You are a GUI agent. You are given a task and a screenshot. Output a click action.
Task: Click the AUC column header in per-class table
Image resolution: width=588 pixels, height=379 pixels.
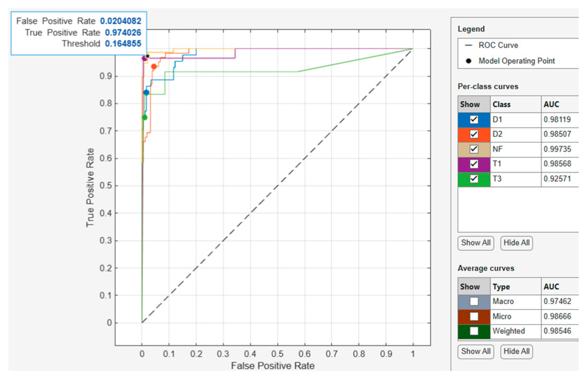tap(551, 104)
